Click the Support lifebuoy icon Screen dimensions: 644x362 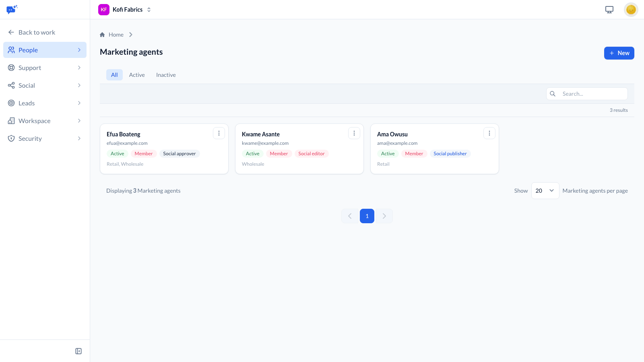tap(11, 68)
